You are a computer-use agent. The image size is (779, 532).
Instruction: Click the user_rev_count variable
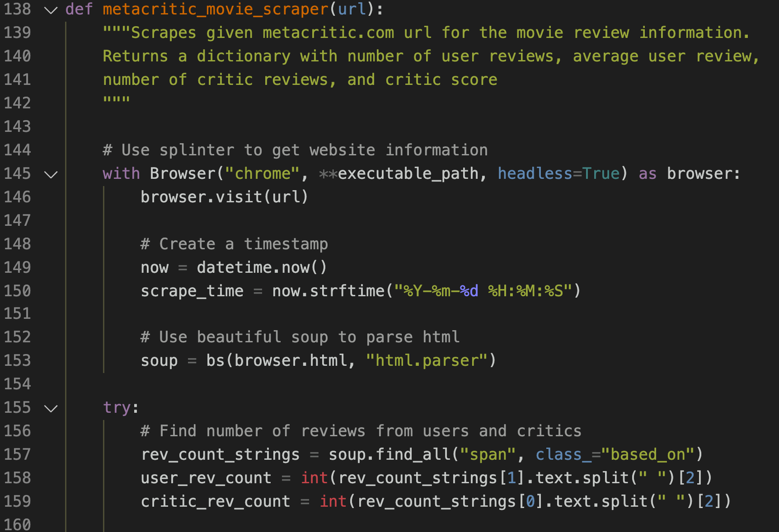pyautogui.click(x=206, y=478)
